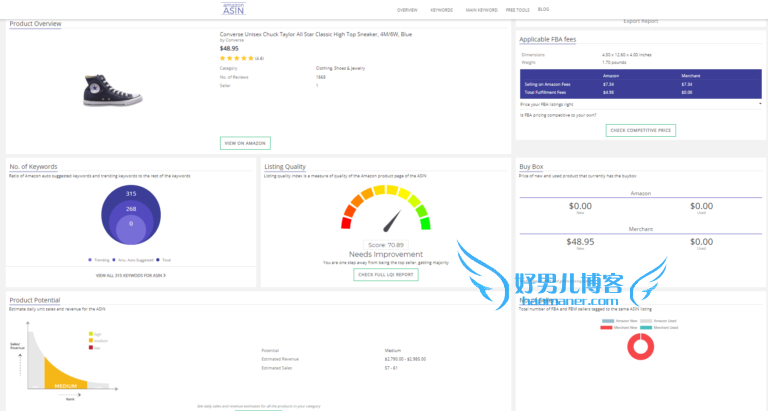
Task: Click the product price $48.95 under title
Action: click(229, 48)
